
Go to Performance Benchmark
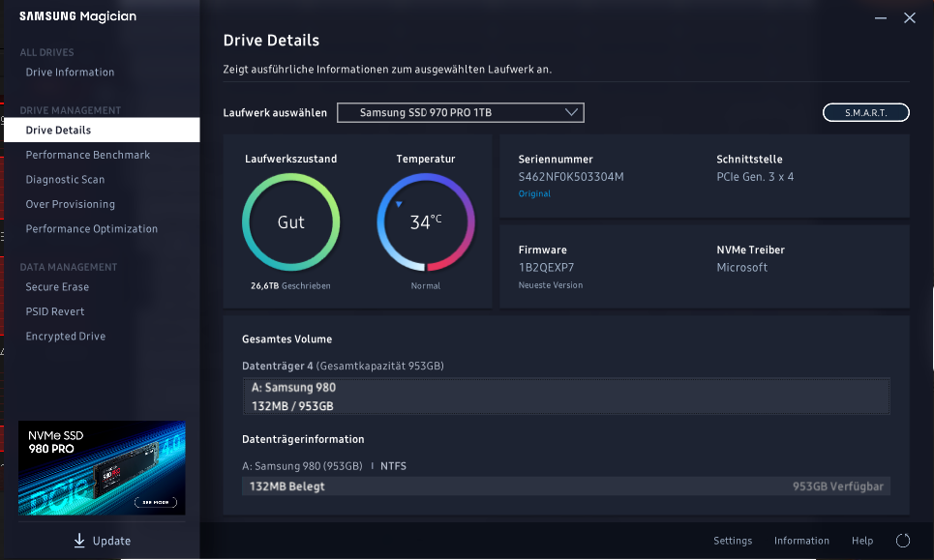87,155
